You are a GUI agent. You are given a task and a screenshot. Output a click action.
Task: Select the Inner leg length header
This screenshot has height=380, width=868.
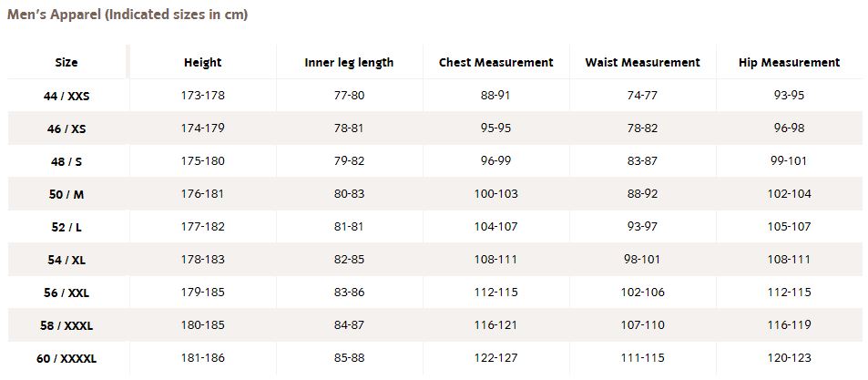(x=350, y=63)
